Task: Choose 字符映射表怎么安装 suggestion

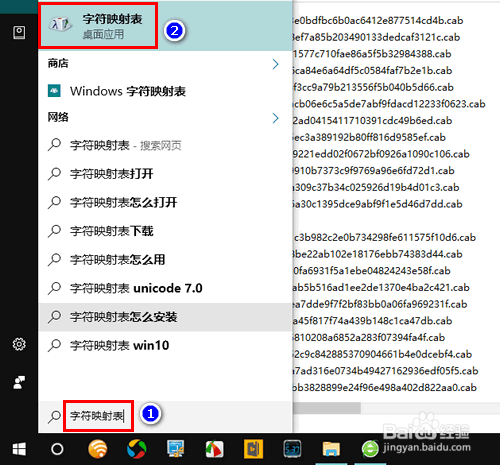Action: [x=165, y=317]
